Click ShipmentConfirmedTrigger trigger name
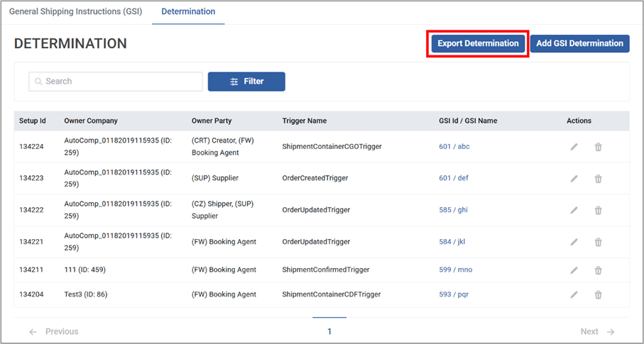Screen dimensions: 644x344 coord(326,270)
